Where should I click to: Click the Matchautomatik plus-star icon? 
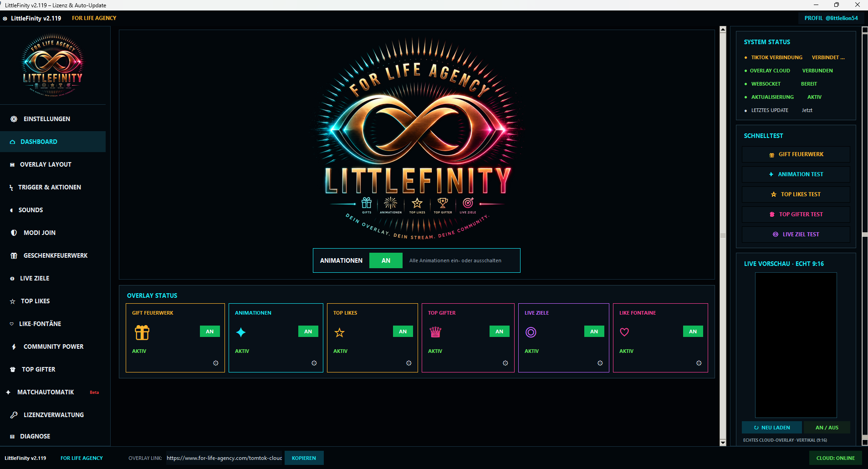[x=8, y=392]
